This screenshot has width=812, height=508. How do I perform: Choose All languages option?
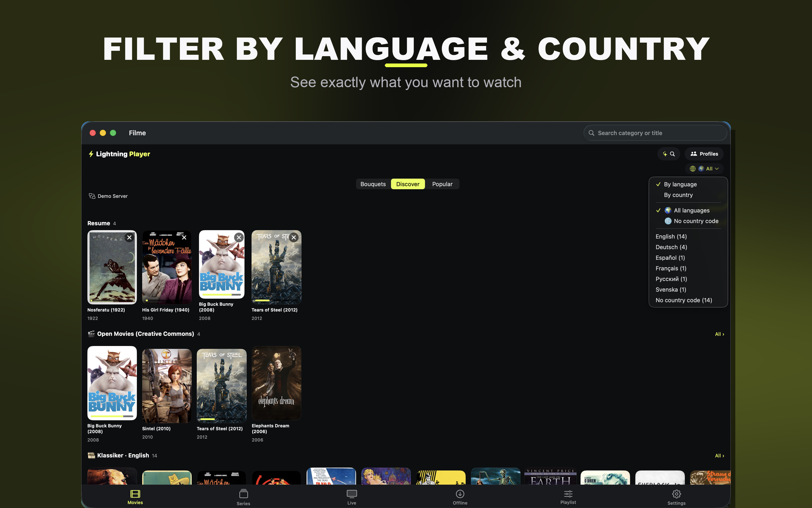coord(688,210)
